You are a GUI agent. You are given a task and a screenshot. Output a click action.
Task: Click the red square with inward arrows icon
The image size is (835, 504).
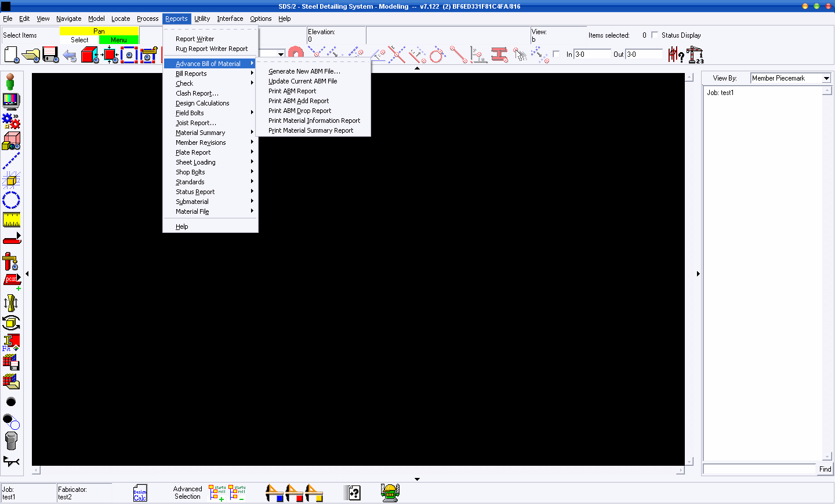pos(110,55)
